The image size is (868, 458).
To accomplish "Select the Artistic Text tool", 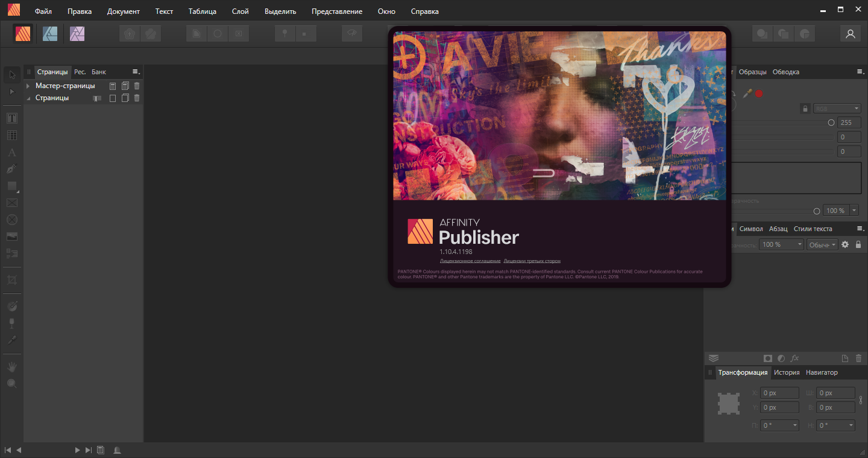I will [x=12, y=152].
